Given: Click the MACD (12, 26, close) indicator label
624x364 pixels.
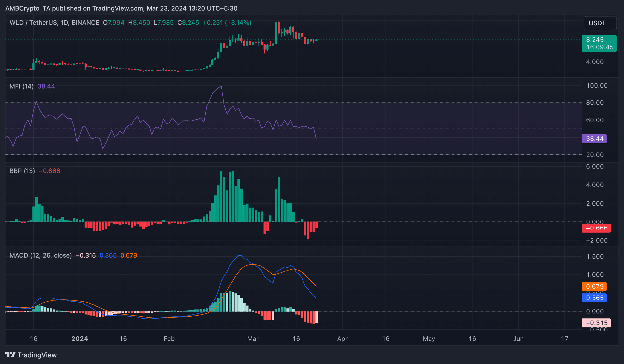Looking at the screenshot, I should (41, 255).
